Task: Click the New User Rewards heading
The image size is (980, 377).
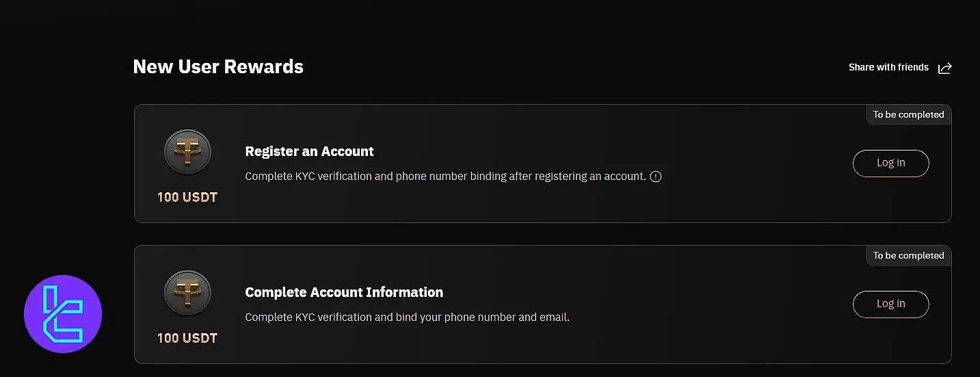Action: [x=218, y=66]
